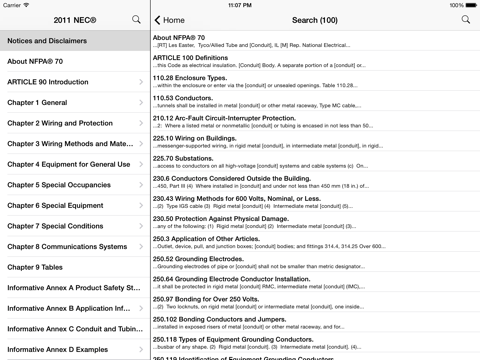Open search result About NFPA 70
This screenshot has width=480, height=360.
click(x=316, y=41)
